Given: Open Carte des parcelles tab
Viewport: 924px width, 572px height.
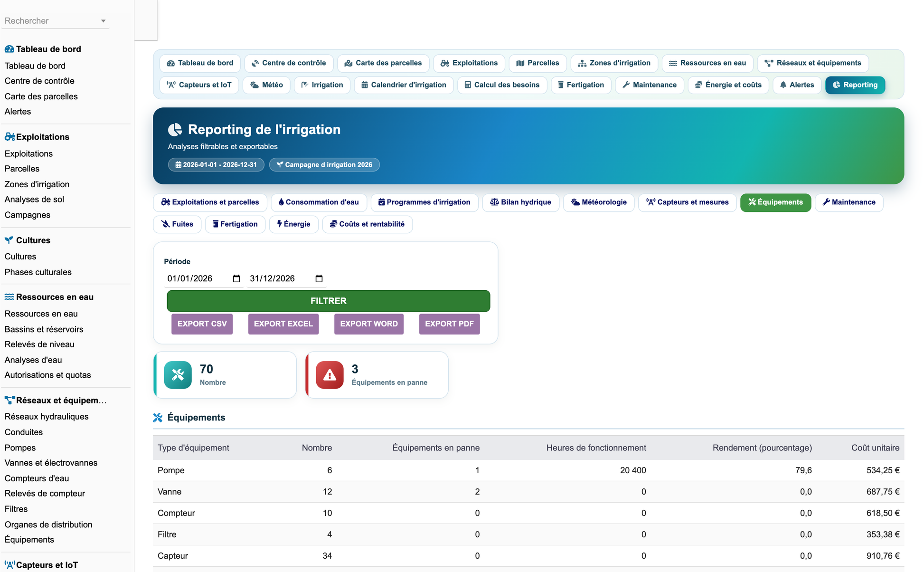Looking at the screenshot, I should (383, 63).
